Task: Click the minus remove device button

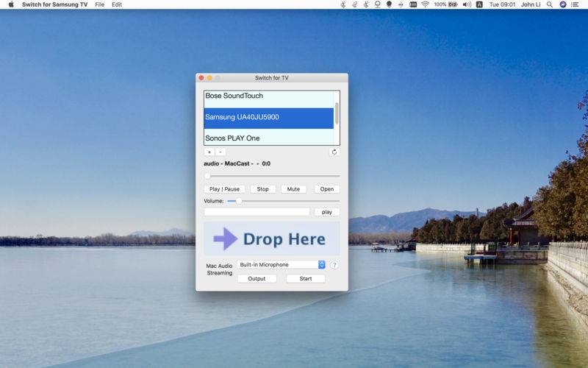Action: (x=220, y=152)
